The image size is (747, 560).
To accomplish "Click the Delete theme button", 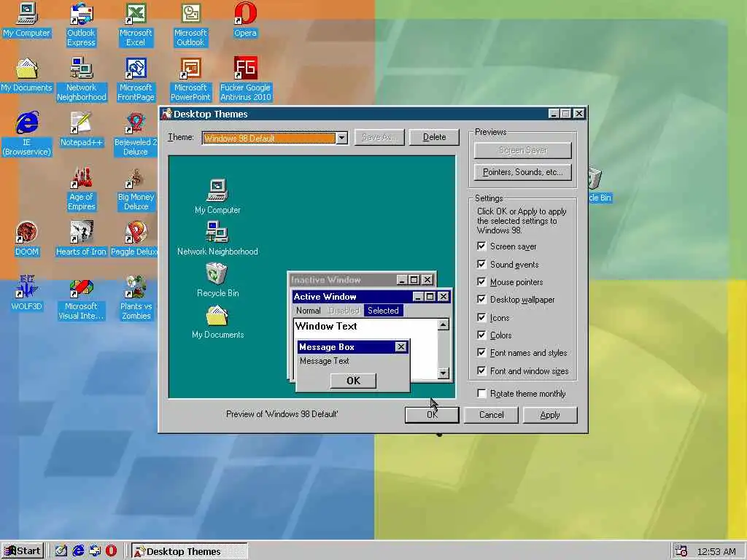I will [x=434, y=137].
